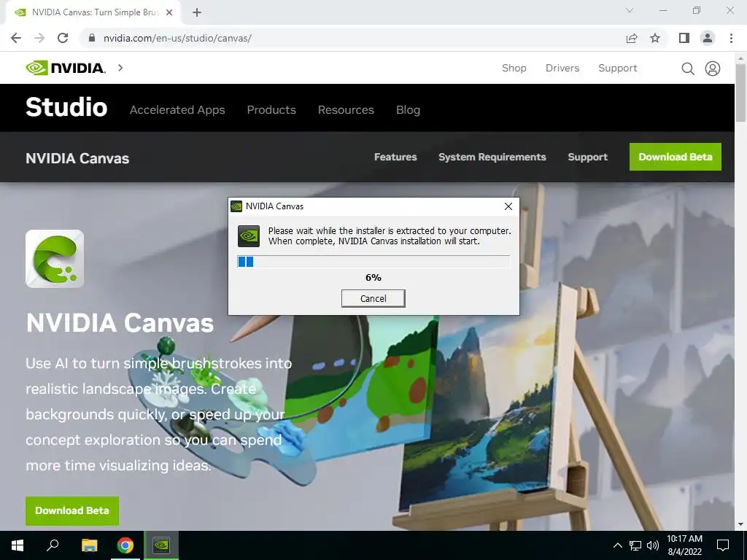Click the NVIDIA logo in the header
This screenshot has height=560, width=747.
[65, 68]
